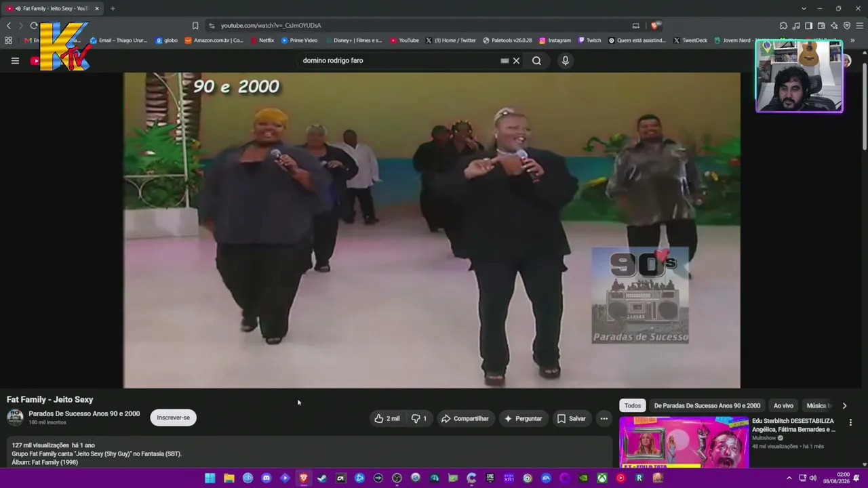868x488 pixels.
Task: Click the browser address bar URL
Action: (x=271, y=26)
